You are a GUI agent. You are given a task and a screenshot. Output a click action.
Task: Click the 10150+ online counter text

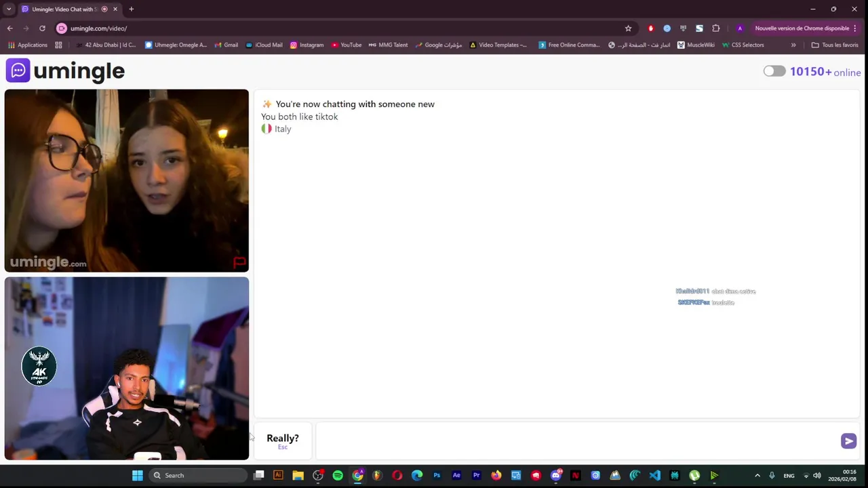click(x=825, y=72)
